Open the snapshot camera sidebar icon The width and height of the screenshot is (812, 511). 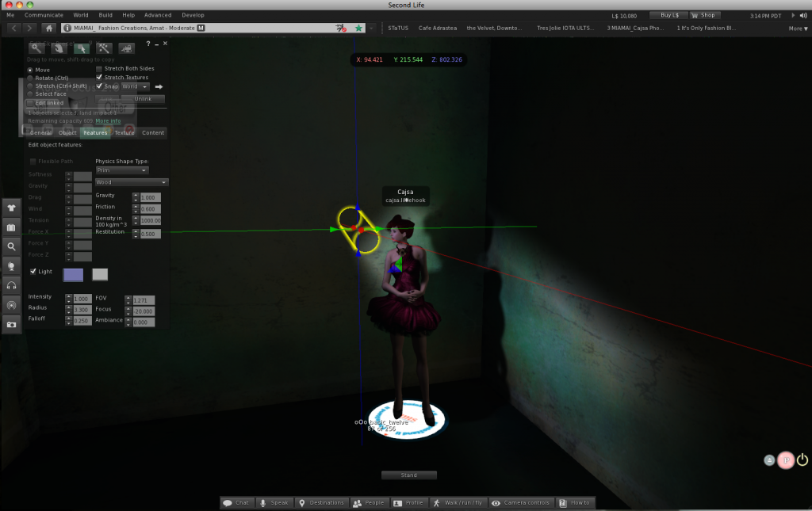coord(11,324)
